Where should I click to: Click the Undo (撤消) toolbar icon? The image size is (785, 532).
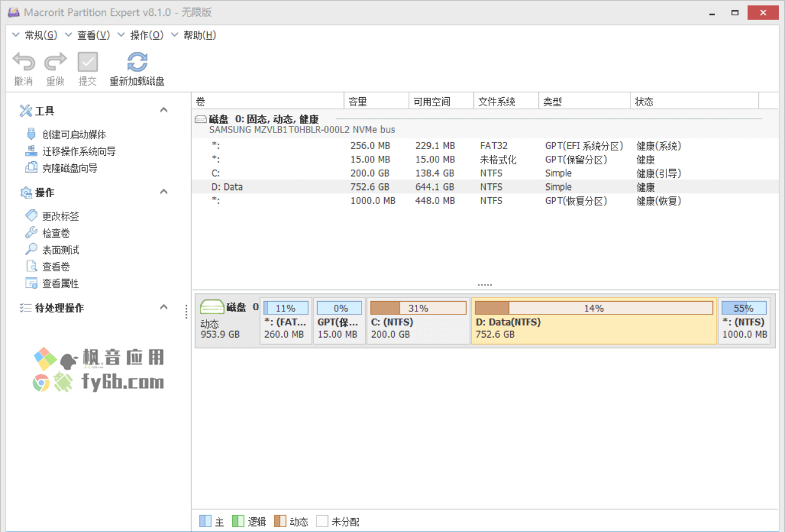click(x=24, y=62)
